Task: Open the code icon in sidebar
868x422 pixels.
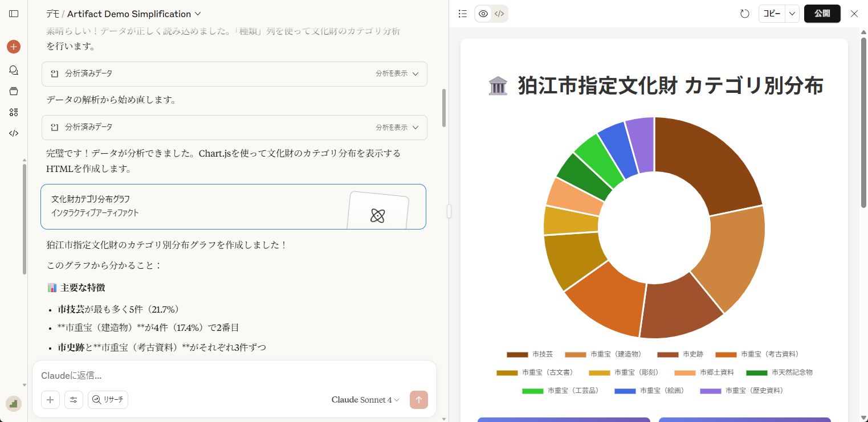Action: click(14, 133)
